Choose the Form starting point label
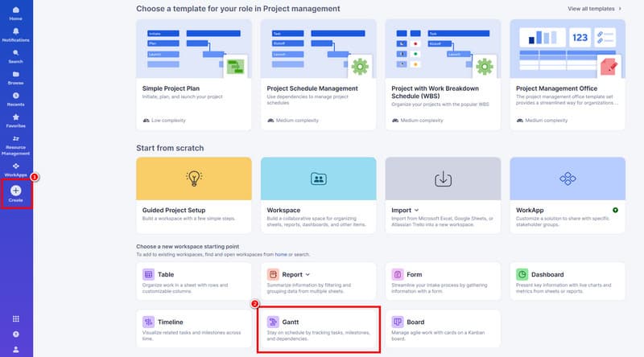This screenshot has width=644, height=357. tap(414, 274)
